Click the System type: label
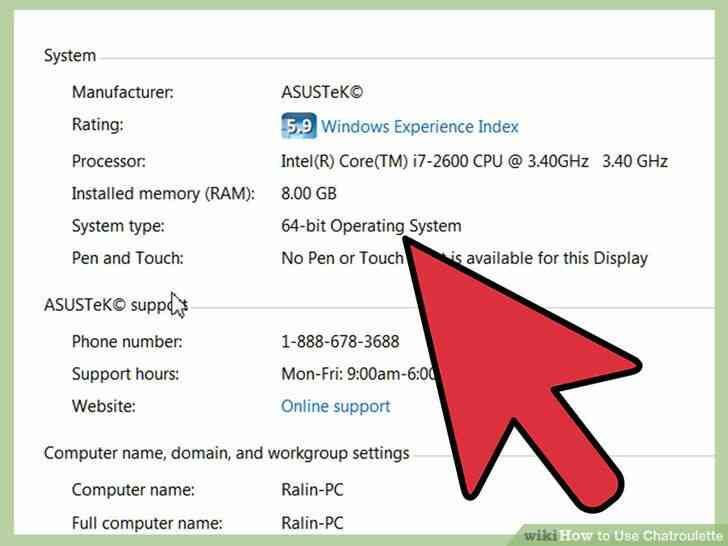This screenshot has height=546, width=728. point(118,226)
